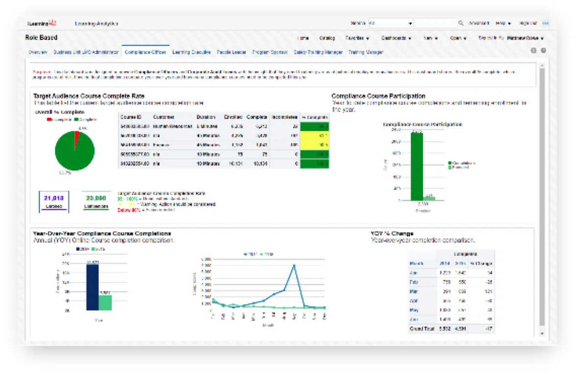This screenshot has width=588, height=374.
Task: Switch to the Business Unit LMS Administrator tab
Action: click(x=86, y=51)
